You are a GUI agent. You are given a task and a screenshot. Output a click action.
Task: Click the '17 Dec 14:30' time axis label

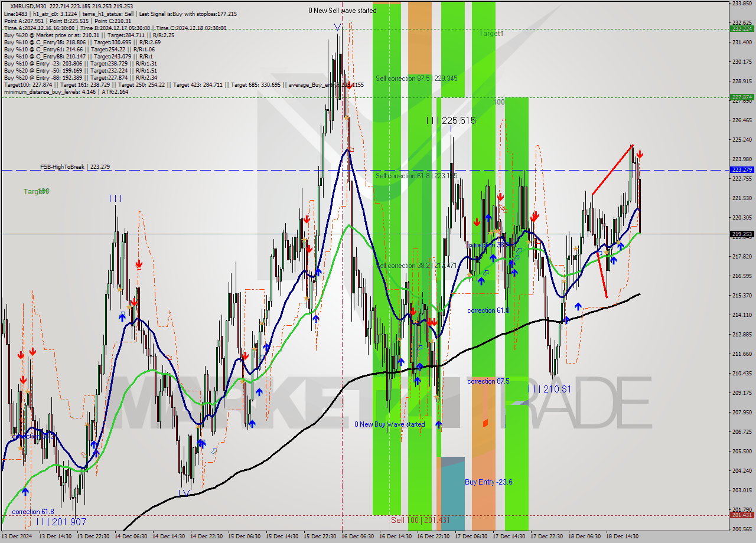click(x=510, y=537)
